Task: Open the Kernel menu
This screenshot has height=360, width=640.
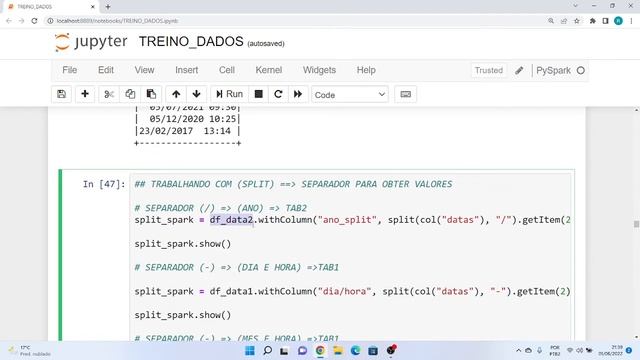Action: tap(269, 70)
